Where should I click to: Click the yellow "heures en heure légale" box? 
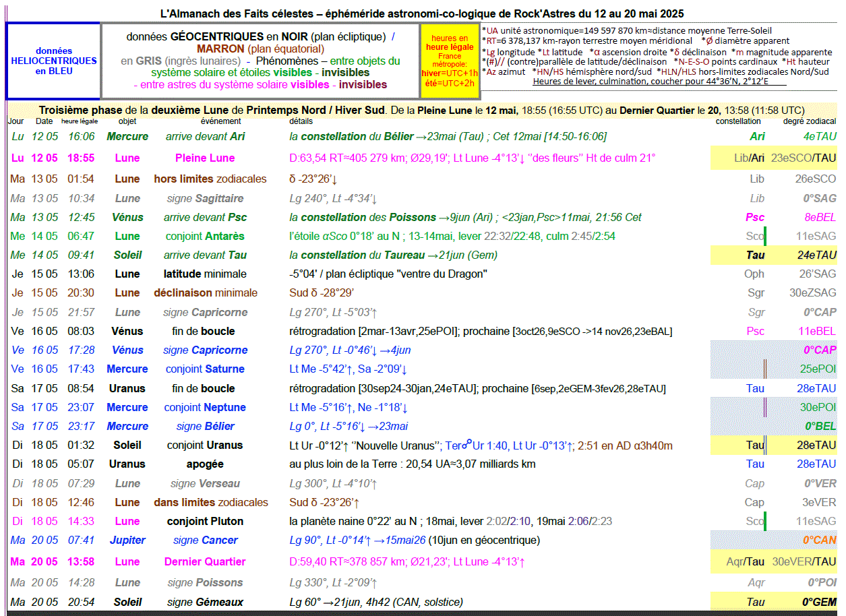tap(450, 61)
